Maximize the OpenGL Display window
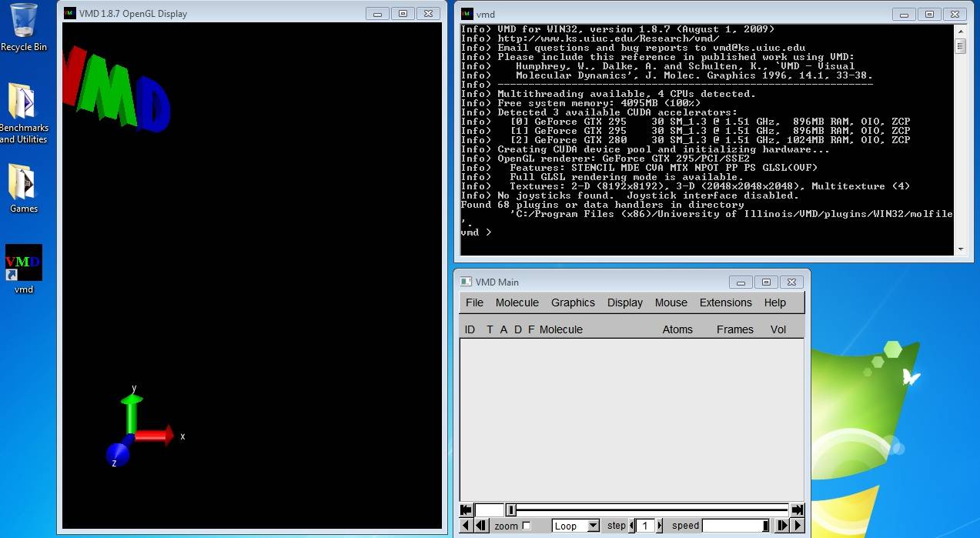 [403, 13]
